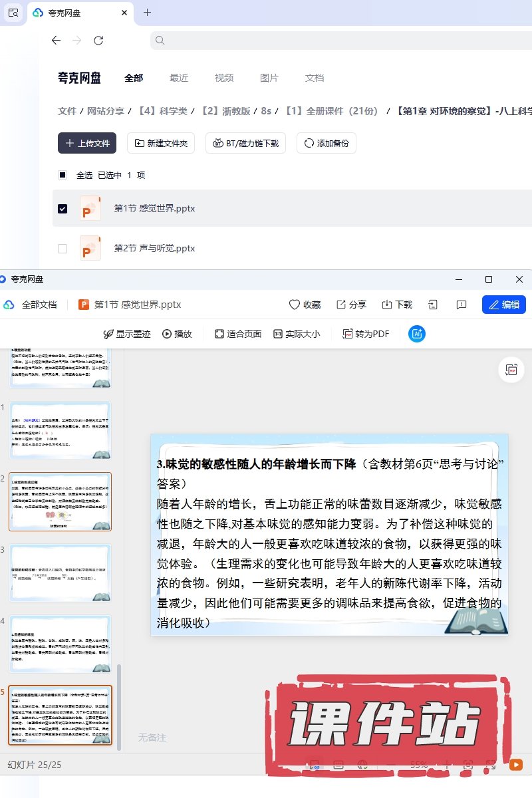Click the orange slideshow icon in status bar
Image resolution: width=532 pixels, height=798 pixels.
pos(515,765)
